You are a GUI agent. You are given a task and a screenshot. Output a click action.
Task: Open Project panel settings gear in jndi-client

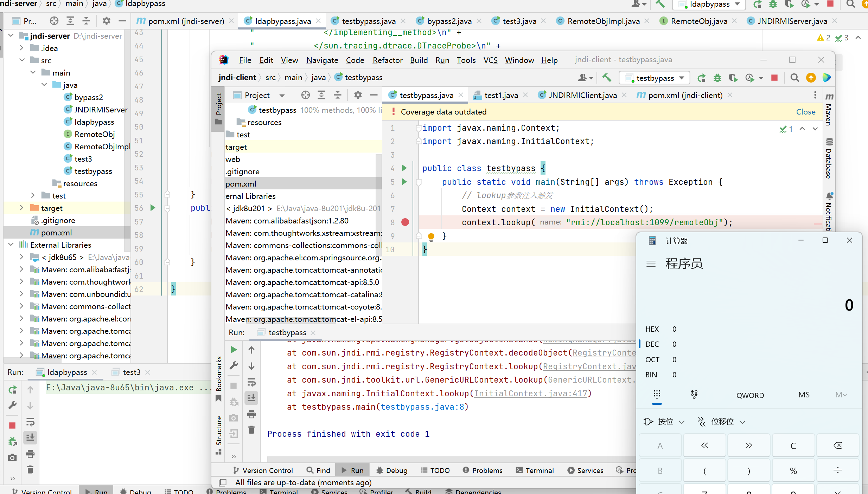(x=358, y=95)
